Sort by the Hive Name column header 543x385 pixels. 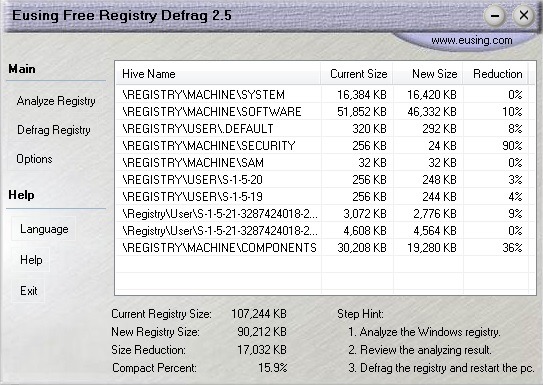218,74
